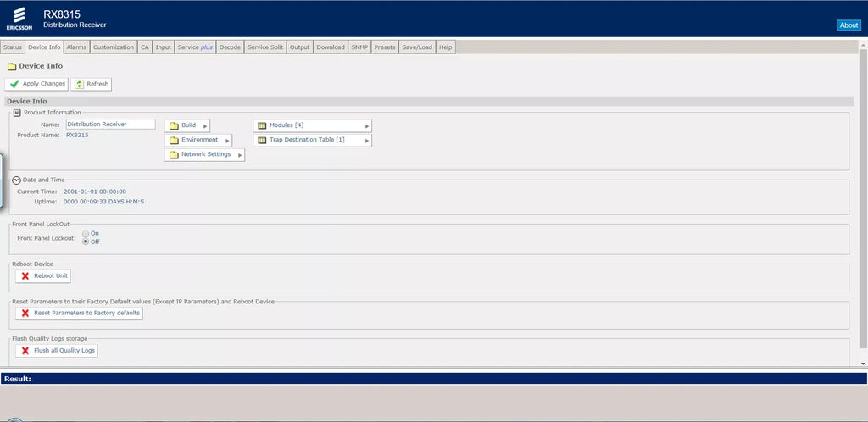Click the Refresh button
The width and height of the screenshot is (868, 422).
click(x=92, y=84)
